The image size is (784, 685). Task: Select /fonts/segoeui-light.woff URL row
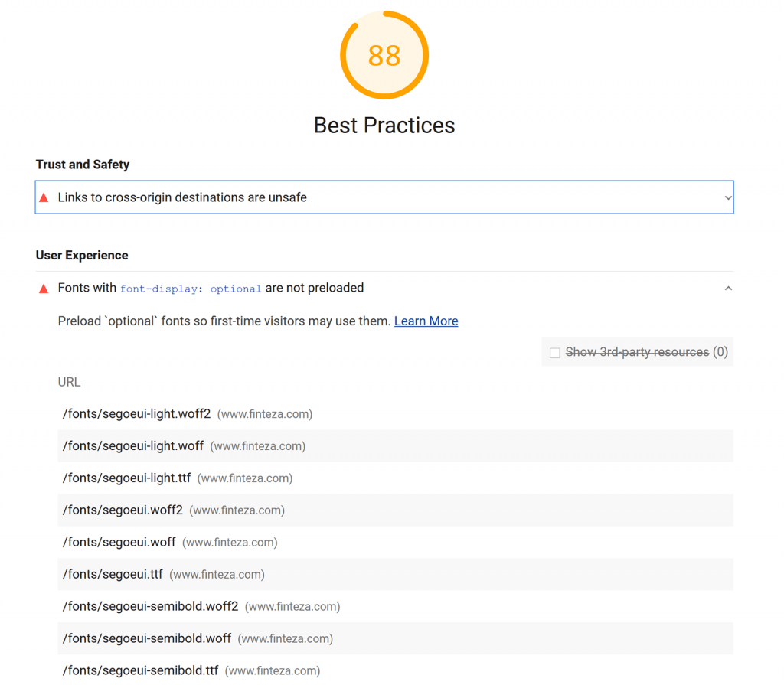[x=396, y=446]
